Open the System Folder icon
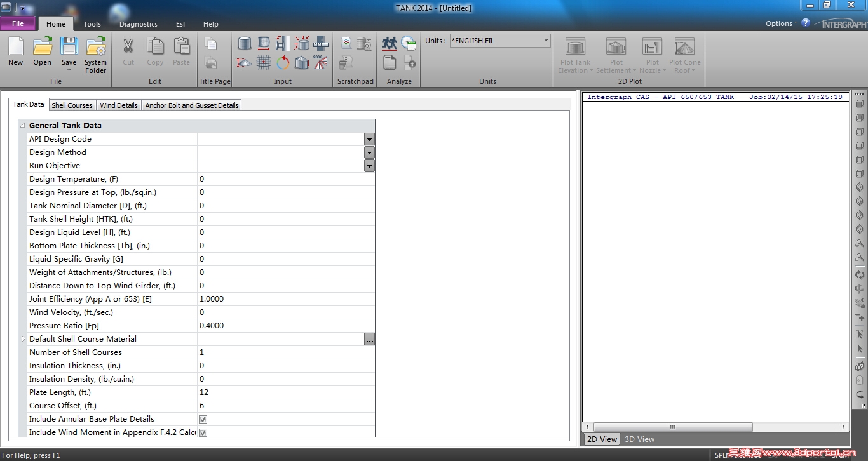 [x=96, y=46]
